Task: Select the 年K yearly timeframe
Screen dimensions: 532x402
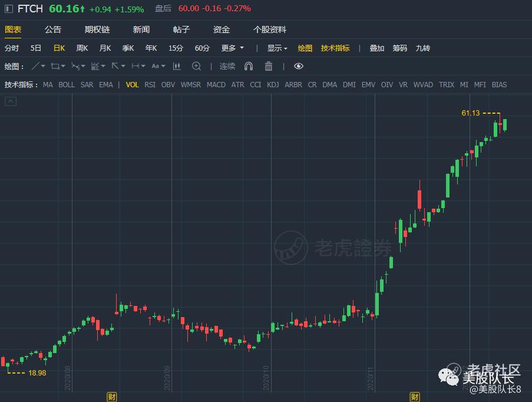Action: point(151,48)
